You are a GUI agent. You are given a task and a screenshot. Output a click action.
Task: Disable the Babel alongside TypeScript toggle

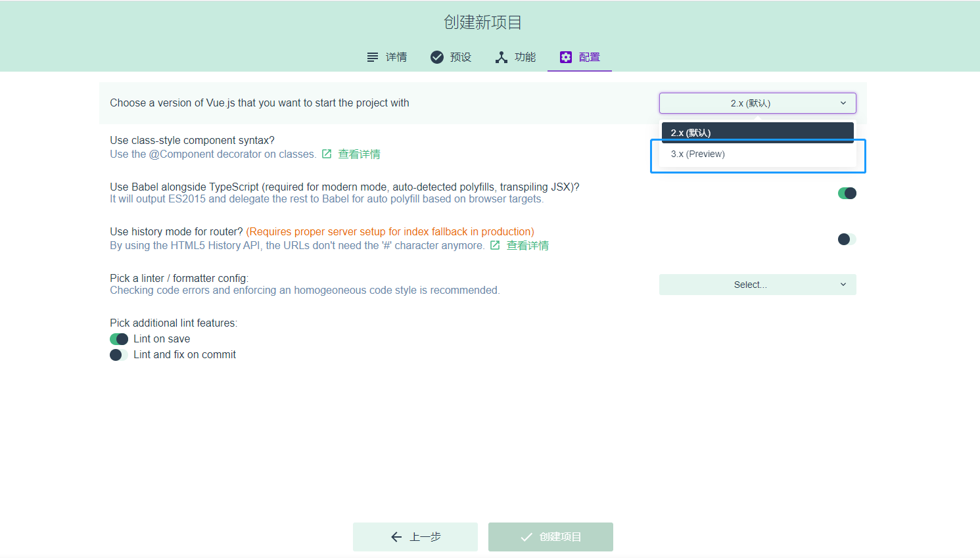click(x=847, y=193)
